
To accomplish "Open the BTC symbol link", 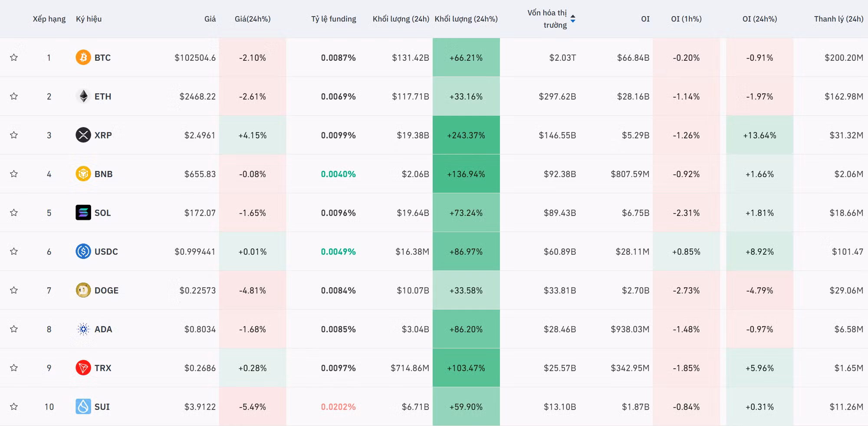I will pos(102,58).
